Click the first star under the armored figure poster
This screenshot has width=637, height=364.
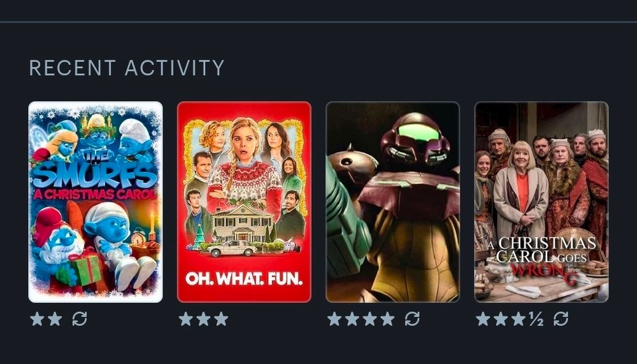pyautogui.click(x=334, y=319)
